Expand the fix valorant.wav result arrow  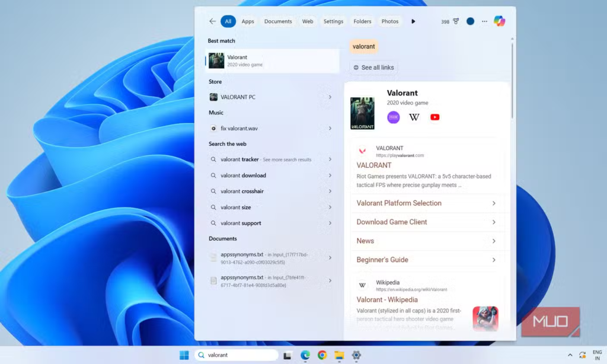(x=330, y=128)
